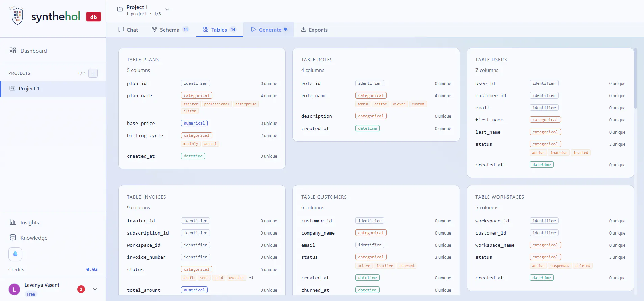This screenshot has width=644, height=301.
Task: Click the TABLE INVOICES card title
Action: coord(147,197)
